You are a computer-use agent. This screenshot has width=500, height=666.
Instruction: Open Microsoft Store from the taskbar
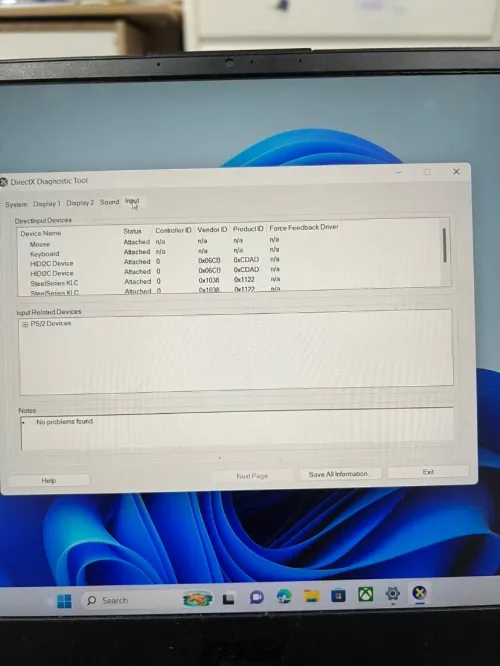(338, 595)
